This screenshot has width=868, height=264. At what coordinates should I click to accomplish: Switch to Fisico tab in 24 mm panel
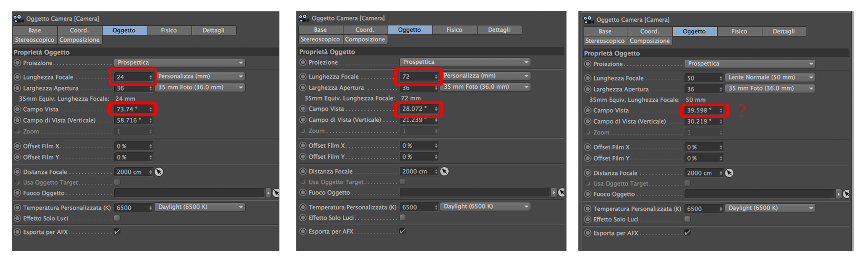point(169,30)
